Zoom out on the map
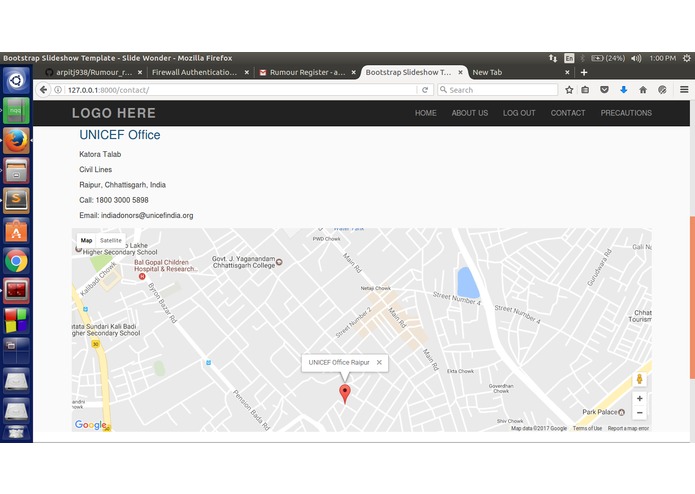This screenshot has width=695, height=494. (x=640, y=412)
